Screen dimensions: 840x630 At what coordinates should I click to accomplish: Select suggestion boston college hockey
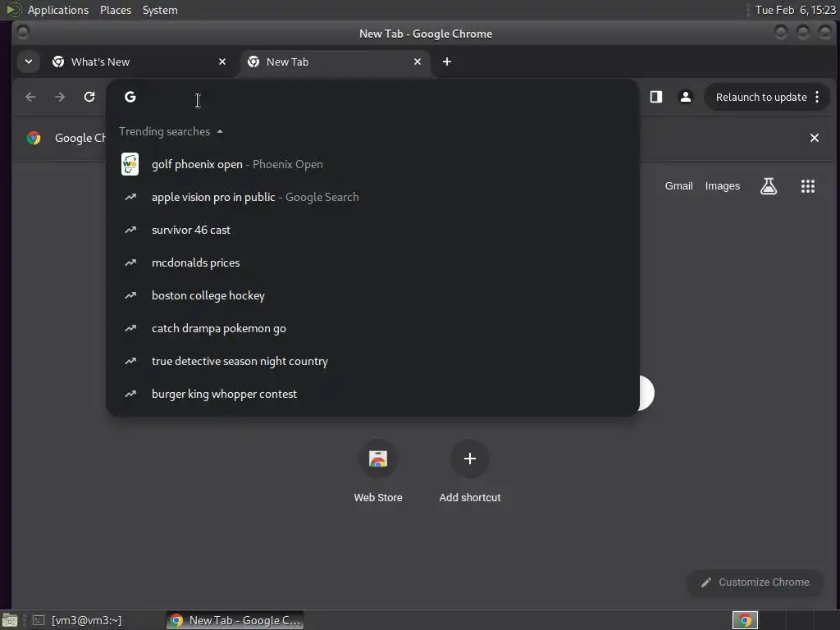[x=373, y=295]
